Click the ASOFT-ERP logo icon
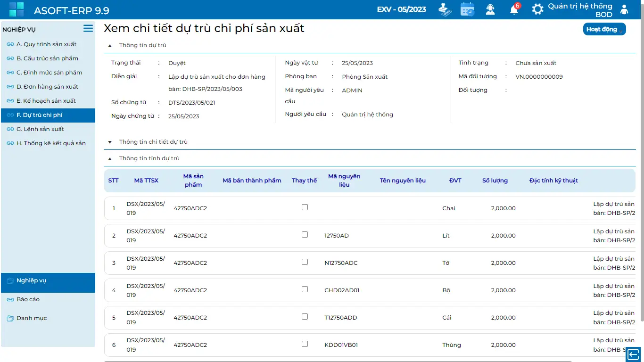 (x=17, y=9)
